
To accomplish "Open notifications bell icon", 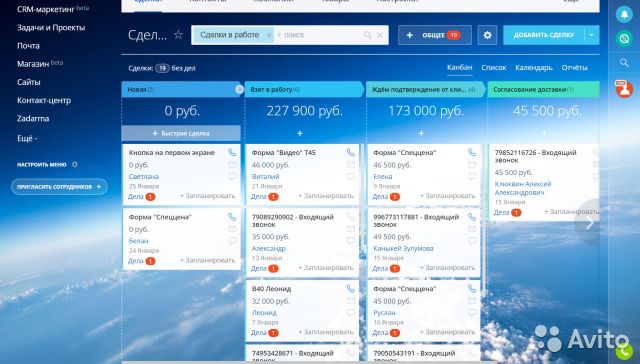I will pyautogui.click(x=624, y=14).
